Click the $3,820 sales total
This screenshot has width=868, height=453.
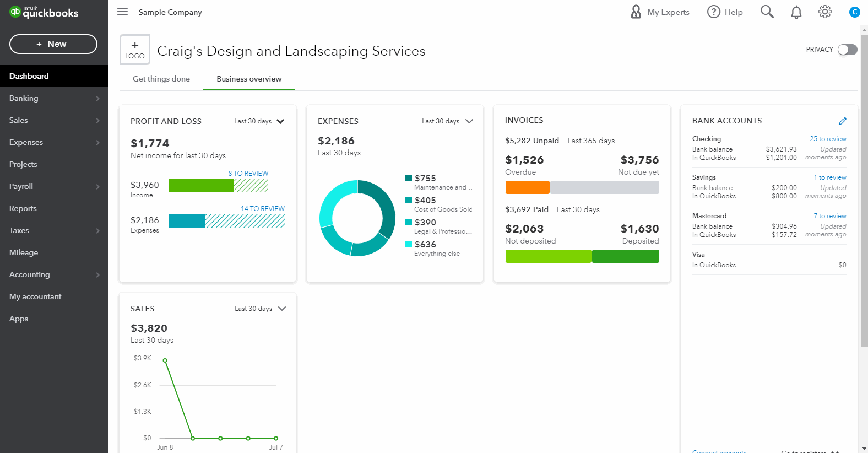tap(149, 328)
